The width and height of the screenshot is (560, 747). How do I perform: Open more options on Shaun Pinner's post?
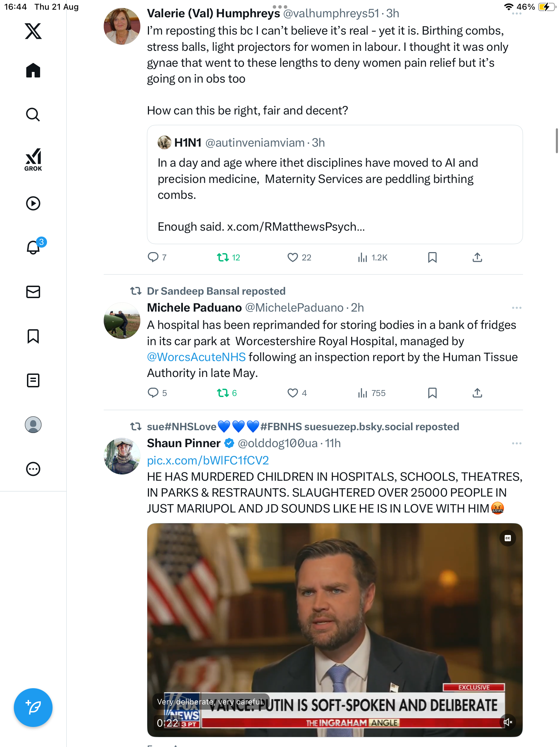[x=516, y=443]
